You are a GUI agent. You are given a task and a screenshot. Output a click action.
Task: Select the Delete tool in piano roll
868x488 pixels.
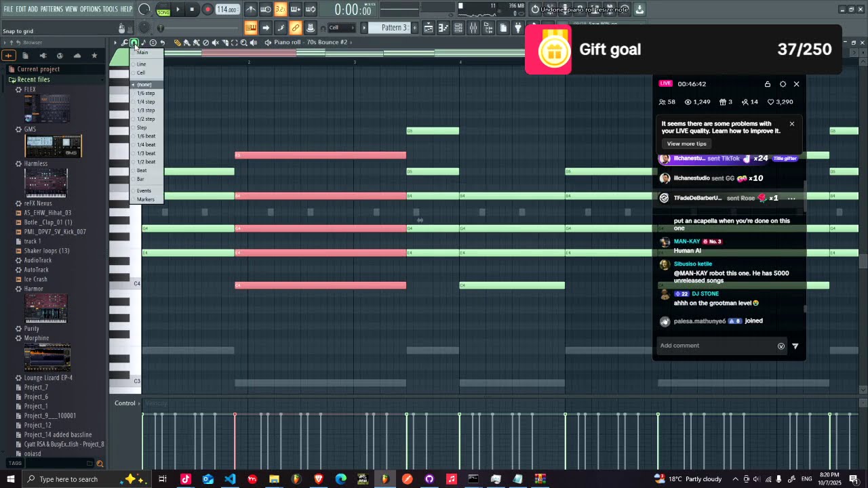pos(205,43)
